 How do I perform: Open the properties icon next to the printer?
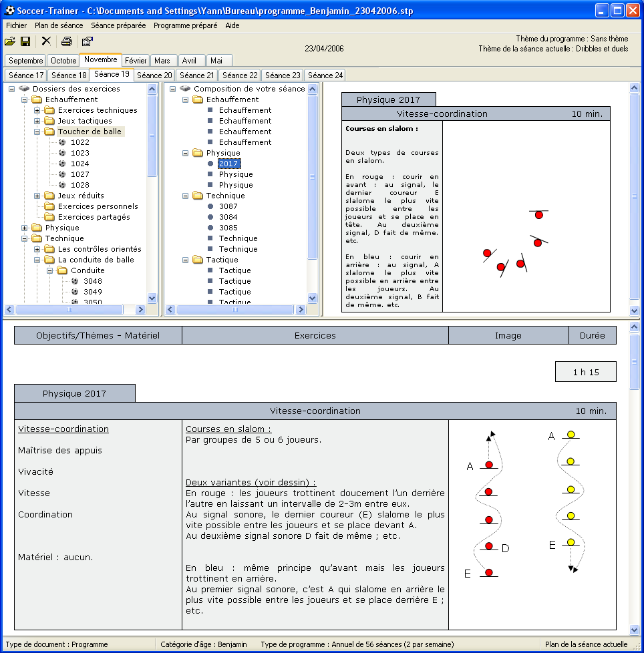coord(87,41)
